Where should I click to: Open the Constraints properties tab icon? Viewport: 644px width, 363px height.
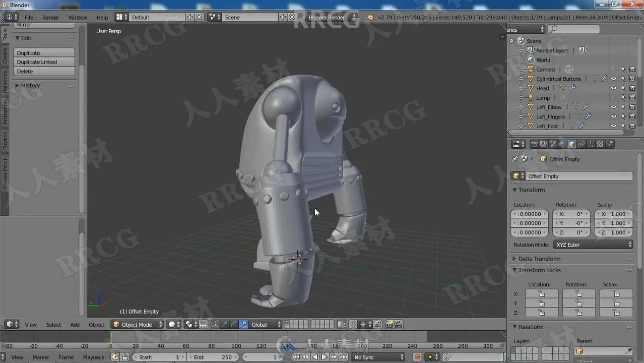tap(582, 144)
